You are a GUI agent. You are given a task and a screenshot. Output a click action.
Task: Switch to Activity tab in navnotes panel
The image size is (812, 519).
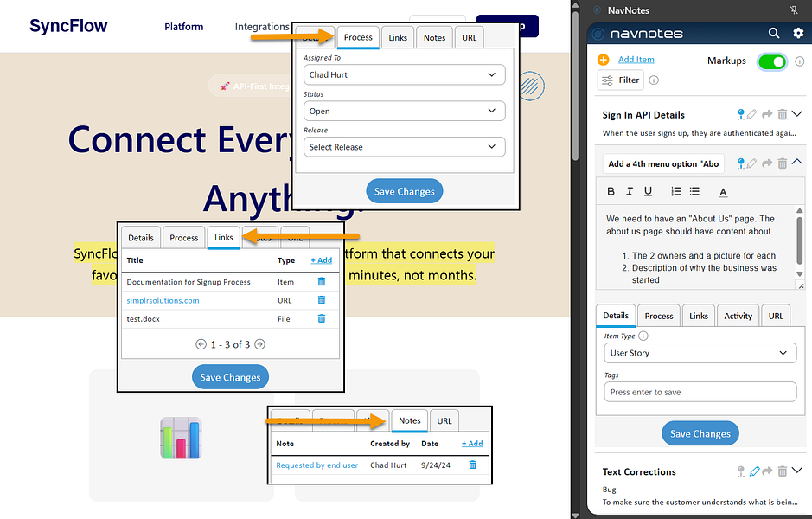coord(738,316)
